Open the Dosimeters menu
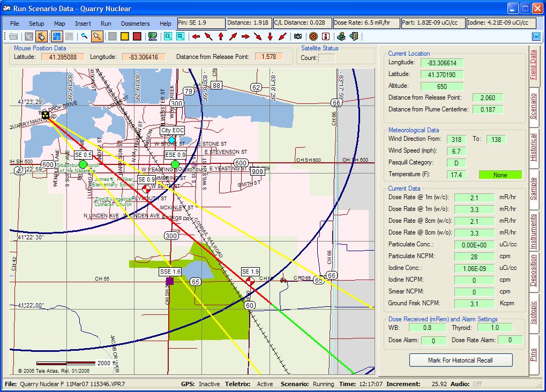The height and width of the screenshot is (392, 546). pos(136,24)
